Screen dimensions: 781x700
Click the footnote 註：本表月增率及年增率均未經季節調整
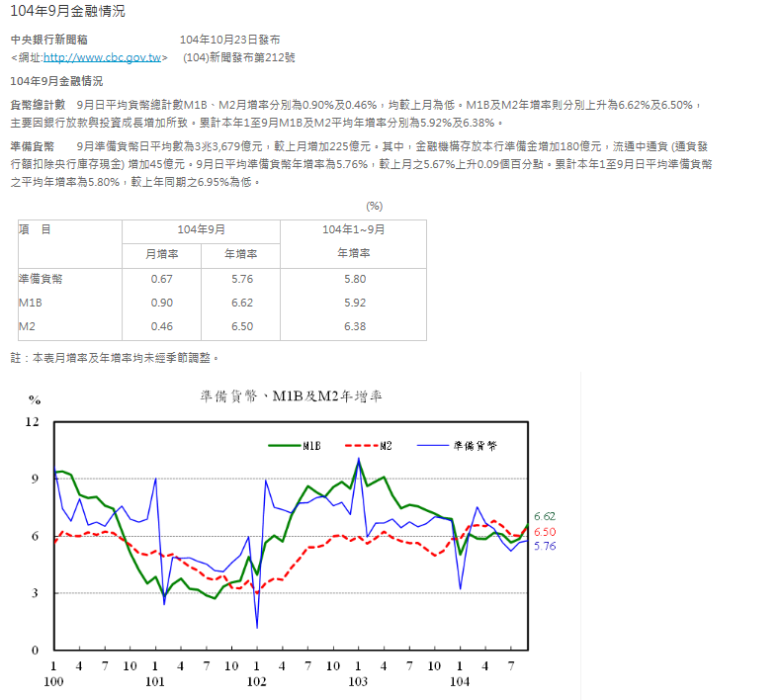coord(115,358)
